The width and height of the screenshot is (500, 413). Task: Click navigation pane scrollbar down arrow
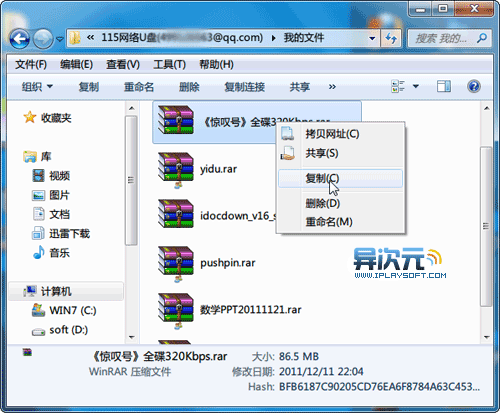pos(132,337)
